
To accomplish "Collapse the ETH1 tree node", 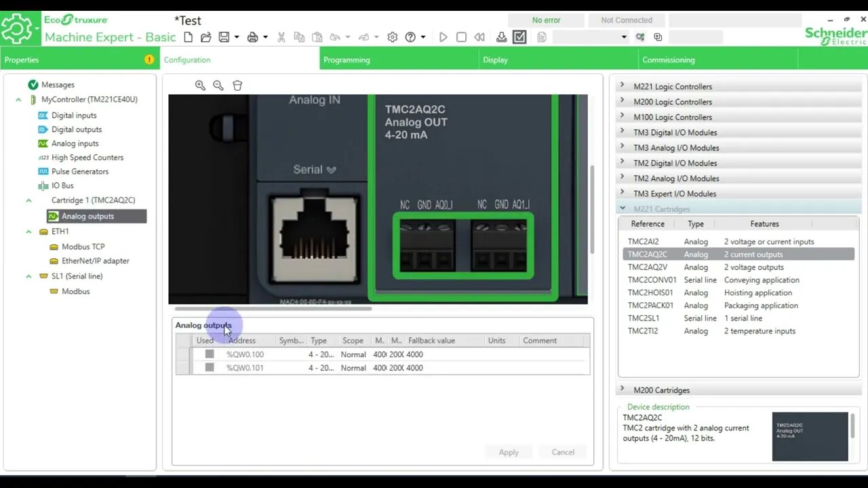I will (x=28, y=232).
